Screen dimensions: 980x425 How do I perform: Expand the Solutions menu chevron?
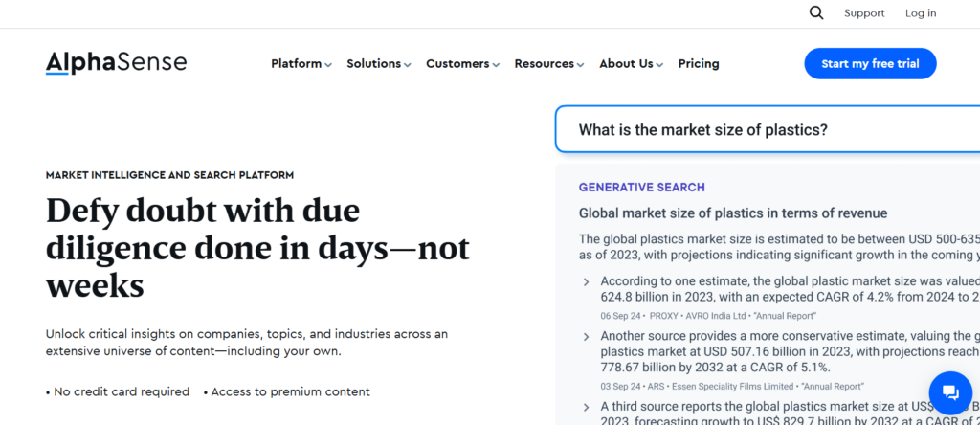pos(408,64)
